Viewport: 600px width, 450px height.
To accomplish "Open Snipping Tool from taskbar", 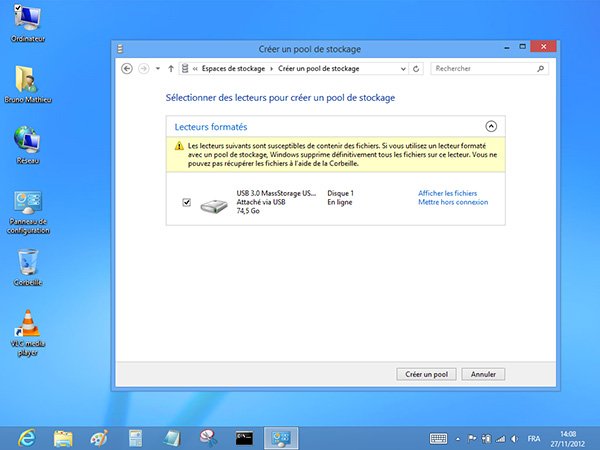I will (x=208, y=438).
